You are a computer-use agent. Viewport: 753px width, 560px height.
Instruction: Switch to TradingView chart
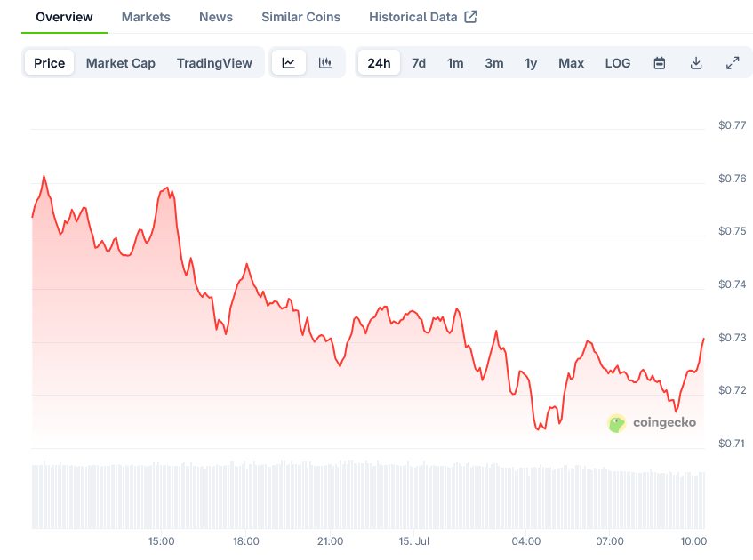(214, 63)
